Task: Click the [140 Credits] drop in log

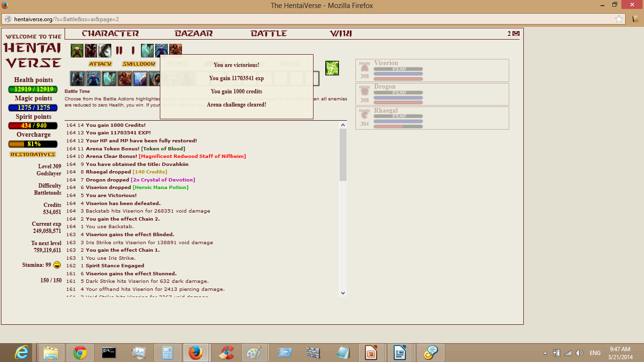Action: click(x=149, y=172)
